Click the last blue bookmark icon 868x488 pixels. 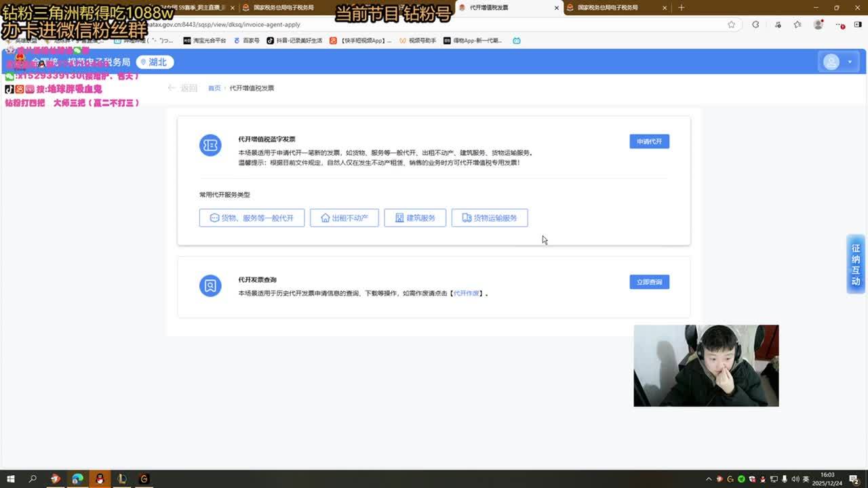point(517,41)
